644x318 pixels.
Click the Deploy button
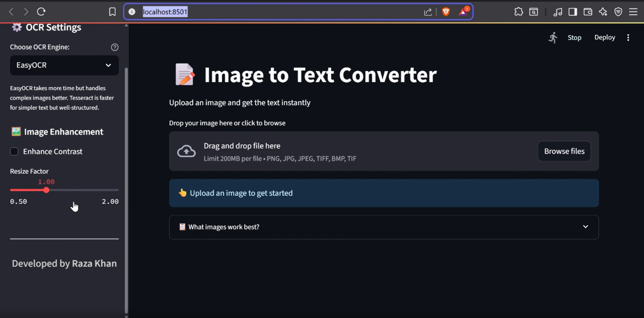click(604, 38)
